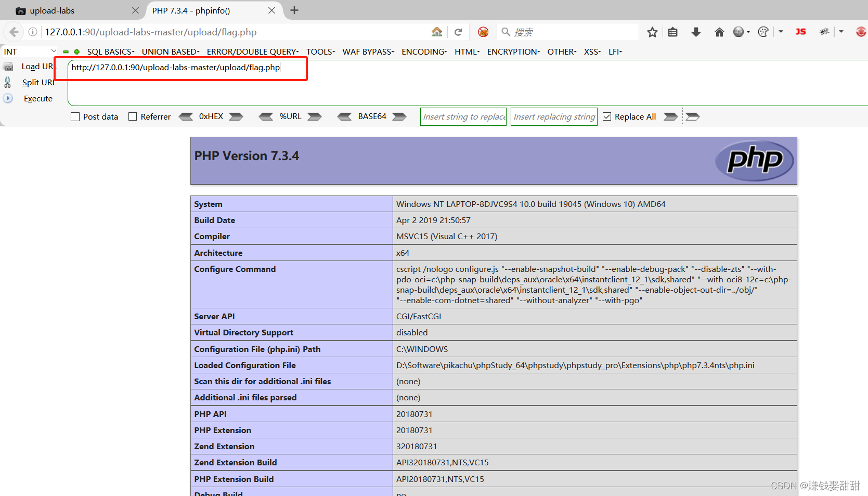Screen dimensions: 868x496
Task: Go to browser home page icon
Action: tap(719, 32)
